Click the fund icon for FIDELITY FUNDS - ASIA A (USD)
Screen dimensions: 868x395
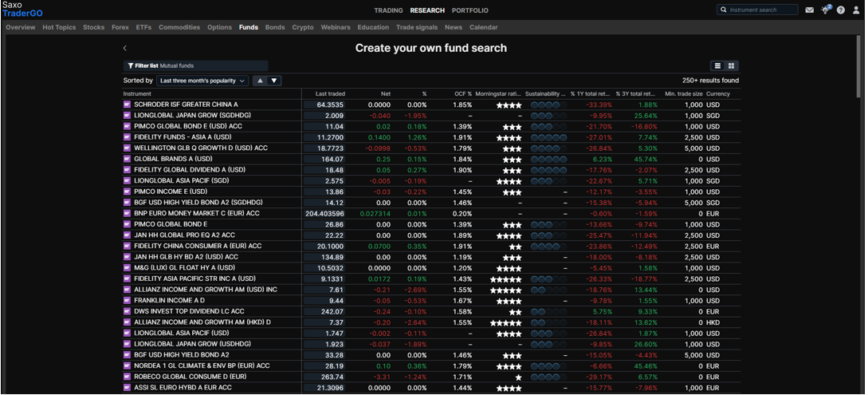point(126,136)
